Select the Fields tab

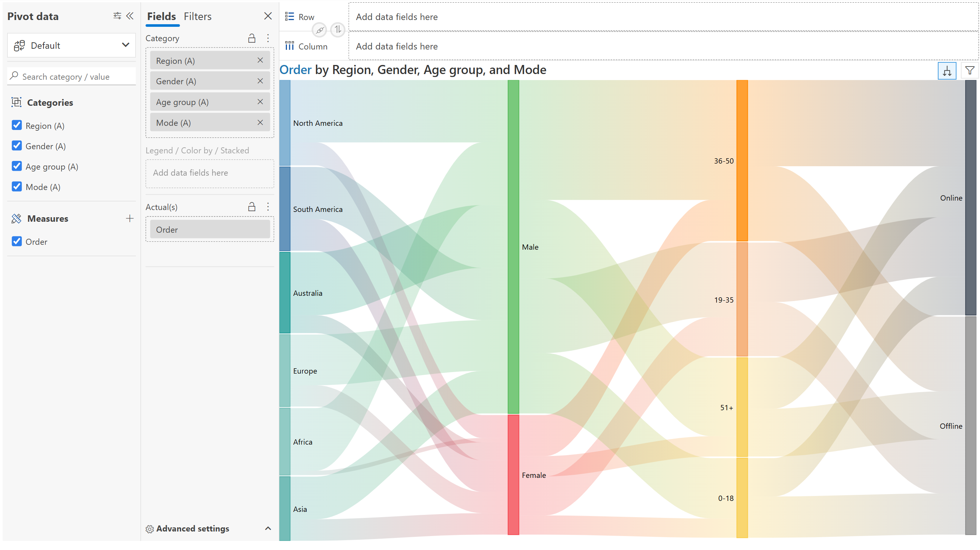161,16
